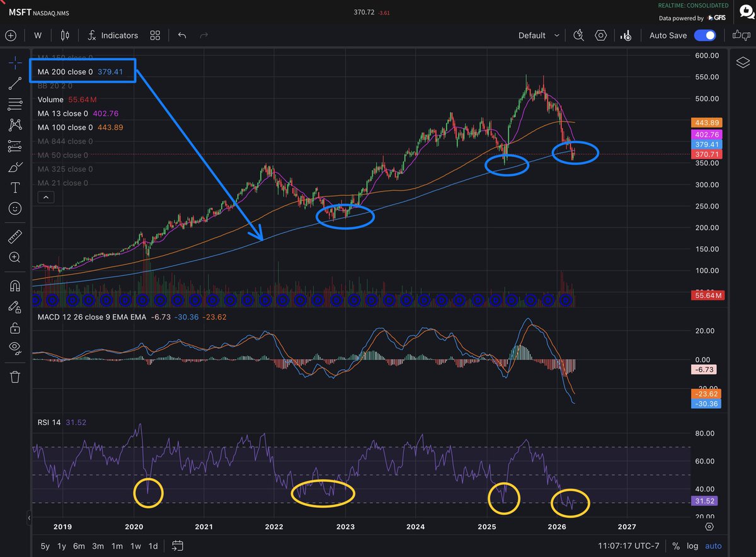Click the redo arrow

(x=203, y=35)
